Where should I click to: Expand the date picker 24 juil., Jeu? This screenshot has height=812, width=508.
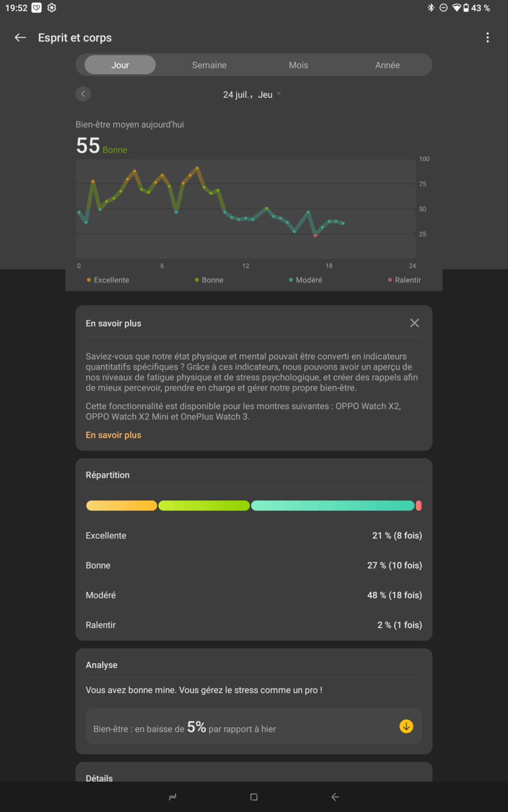(252, 94)
